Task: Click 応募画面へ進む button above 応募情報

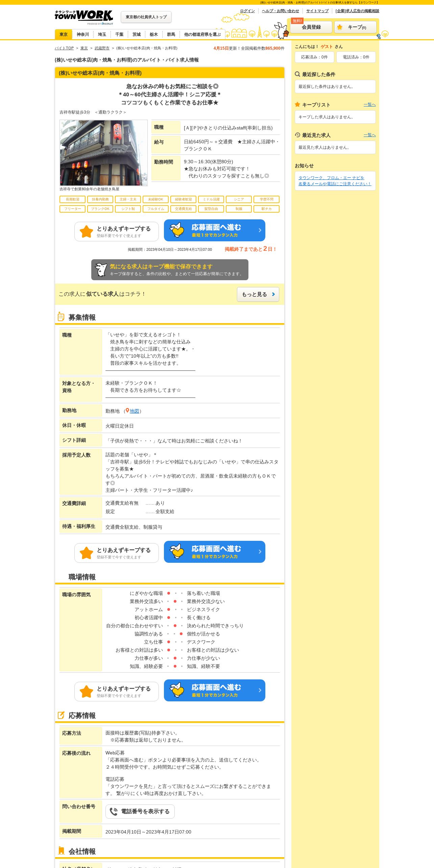Action: 215,691
